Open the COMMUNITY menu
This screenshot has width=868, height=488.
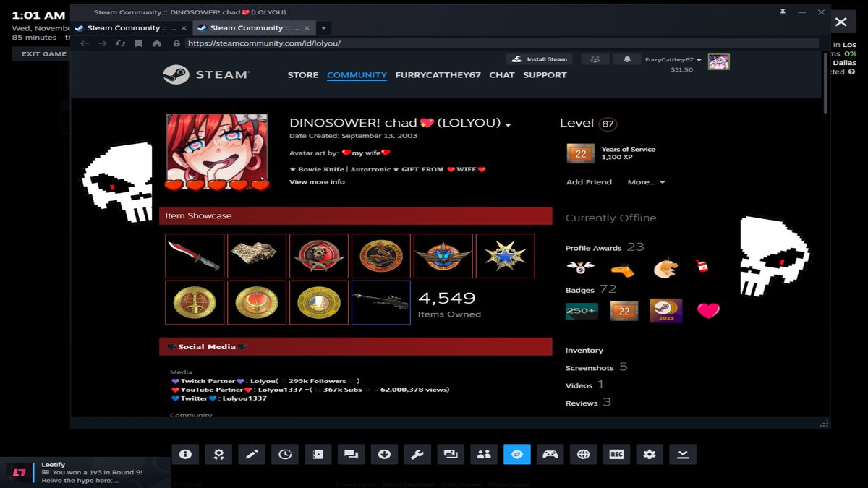tap(357, 75)
